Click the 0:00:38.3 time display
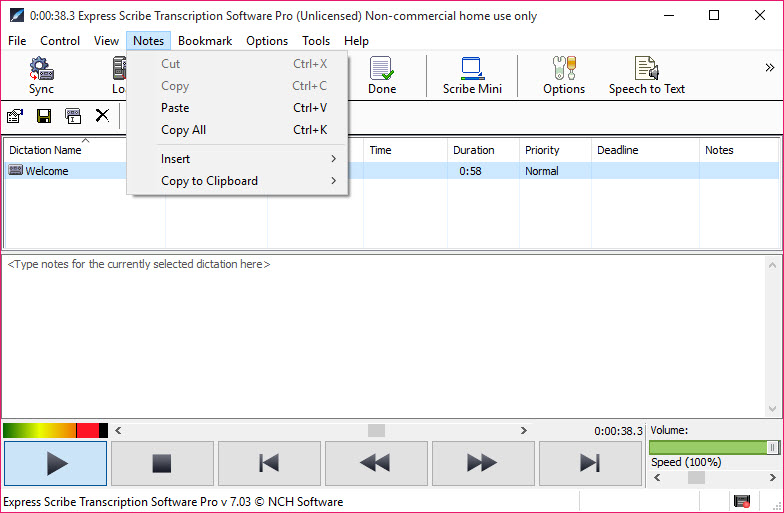Viewport: 784px width, 513px height. (618, 431)
